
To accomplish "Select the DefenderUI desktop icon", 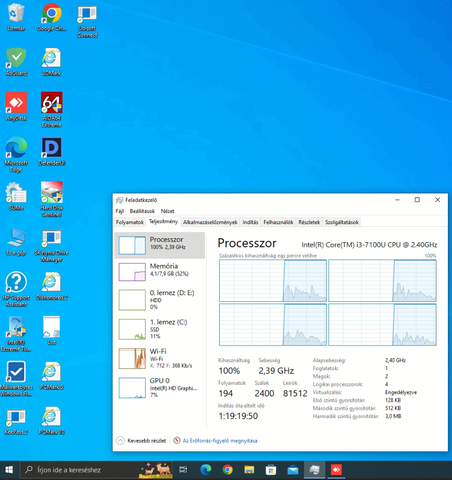I will tap(52, 152).
